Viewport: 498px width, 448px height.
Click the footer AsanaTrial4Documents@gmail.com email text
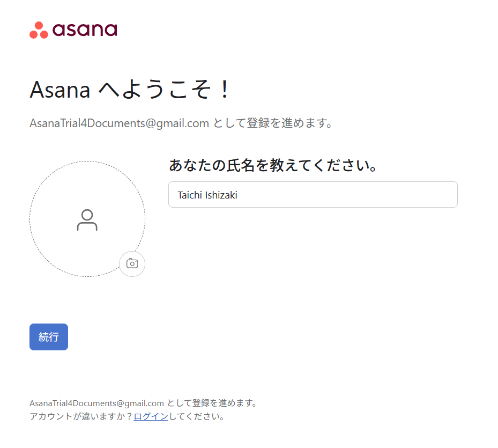coord(96,403)
